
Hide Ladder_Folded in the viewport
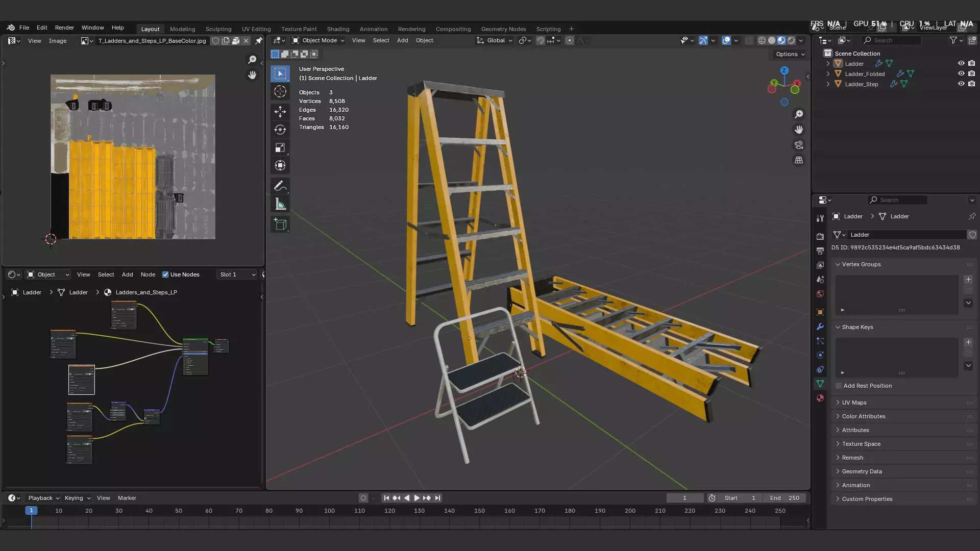pyautogui.click(x=961, y=73)
